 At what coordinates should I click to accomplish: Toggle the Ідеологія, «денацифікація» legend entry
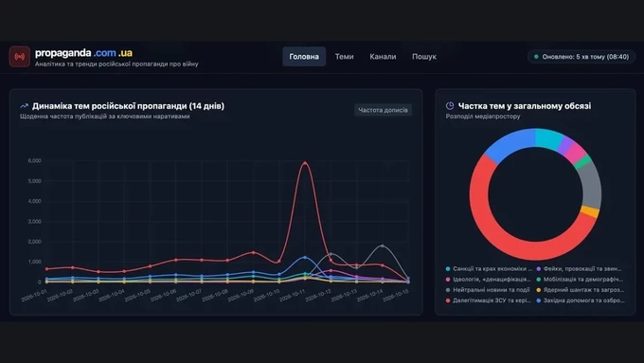489,280
